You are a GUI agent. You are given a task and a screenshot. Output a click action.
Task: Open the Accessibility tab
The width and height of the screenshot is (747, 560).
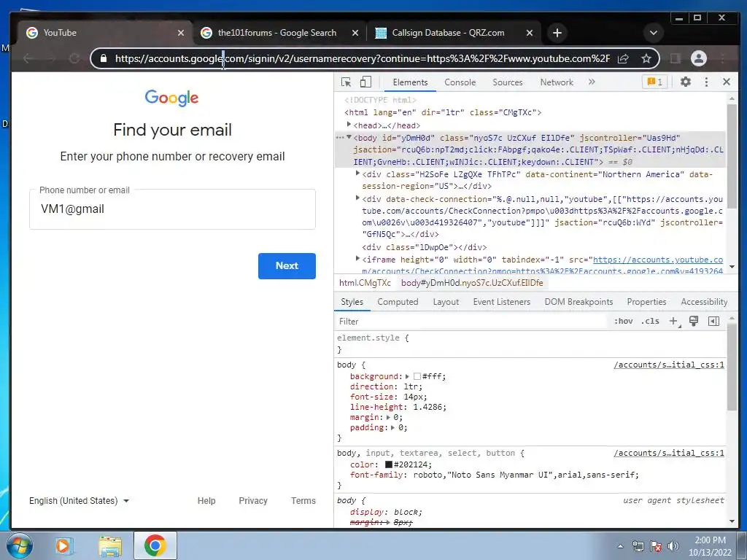coord(704,302)
